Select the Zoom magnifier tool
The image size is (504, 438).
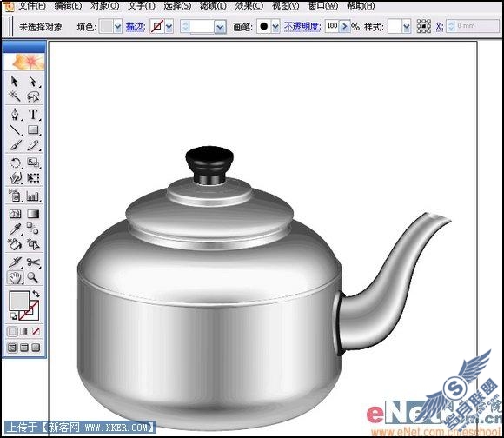33,277
